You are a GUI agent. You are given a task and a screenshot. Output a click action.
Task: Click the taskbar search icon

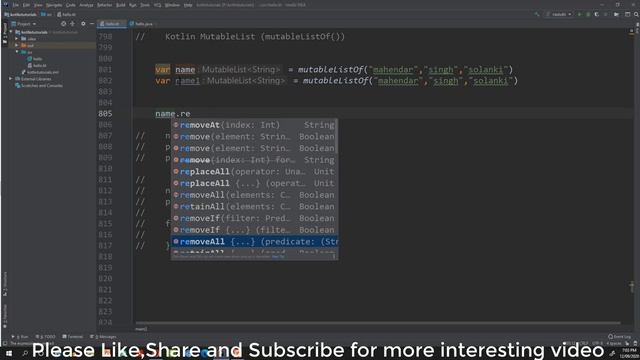[25, 353]
